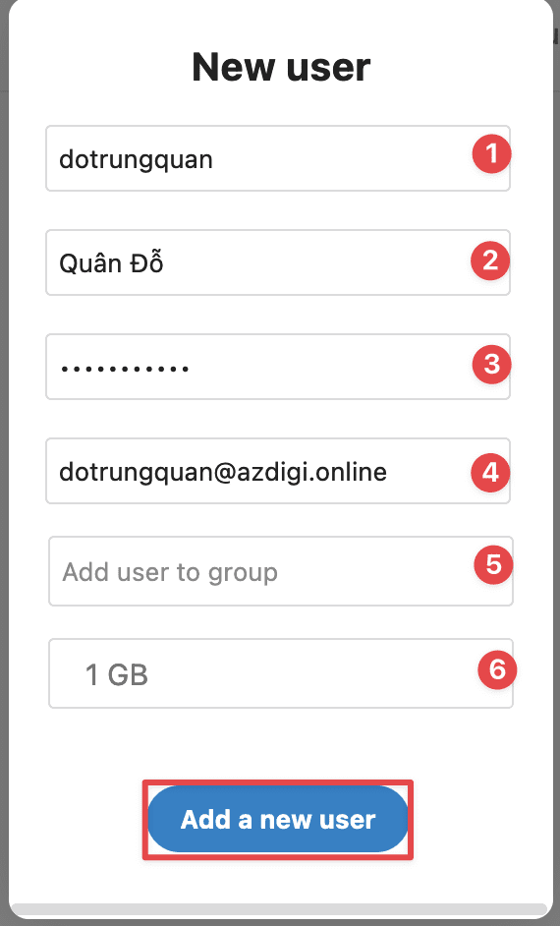This screenshot has width=560, height=926.
Task: Click the Add user to group placeholder
Action: coord(170,572)
